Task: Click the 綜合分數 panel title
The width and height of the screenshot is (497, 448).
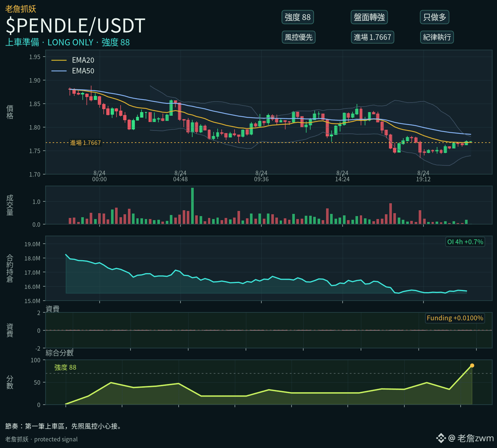Action: pos(60,353)
